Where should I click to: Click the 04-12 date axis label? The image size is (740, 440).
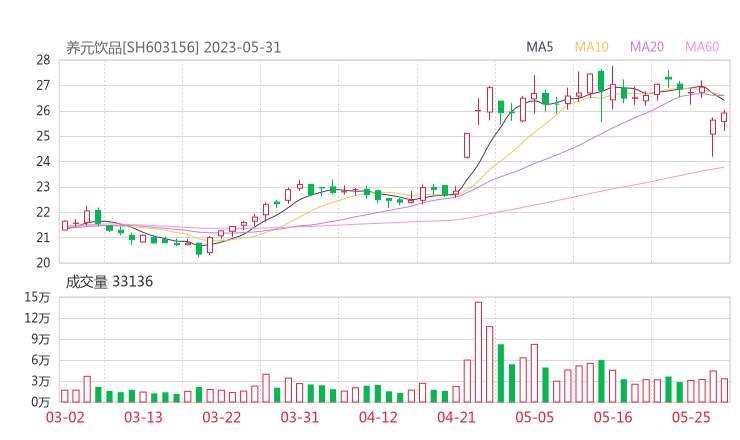point(378,417)
